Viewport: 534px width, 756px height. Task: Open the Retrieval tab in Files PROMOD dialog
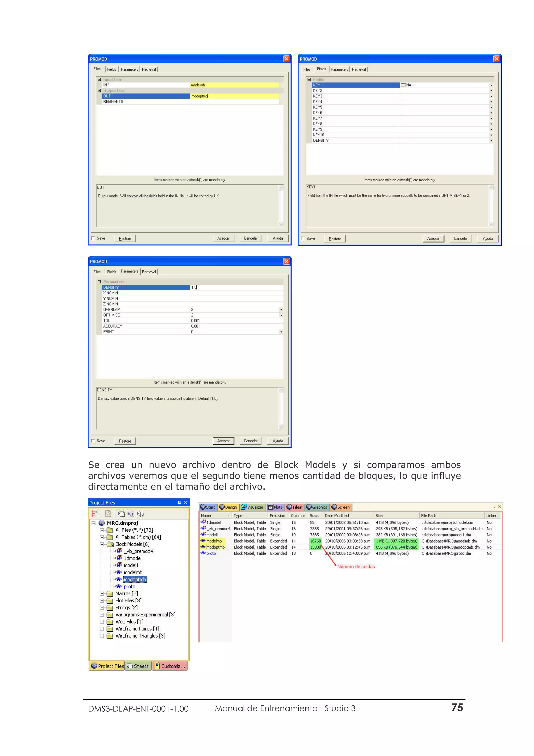click(x=149, y=69)
